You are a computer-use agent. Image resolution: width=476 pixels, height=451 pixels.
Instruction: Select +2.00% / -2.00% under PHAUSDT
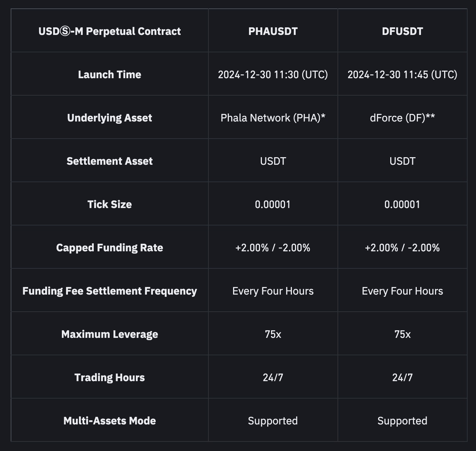click(x=273, y=248)
